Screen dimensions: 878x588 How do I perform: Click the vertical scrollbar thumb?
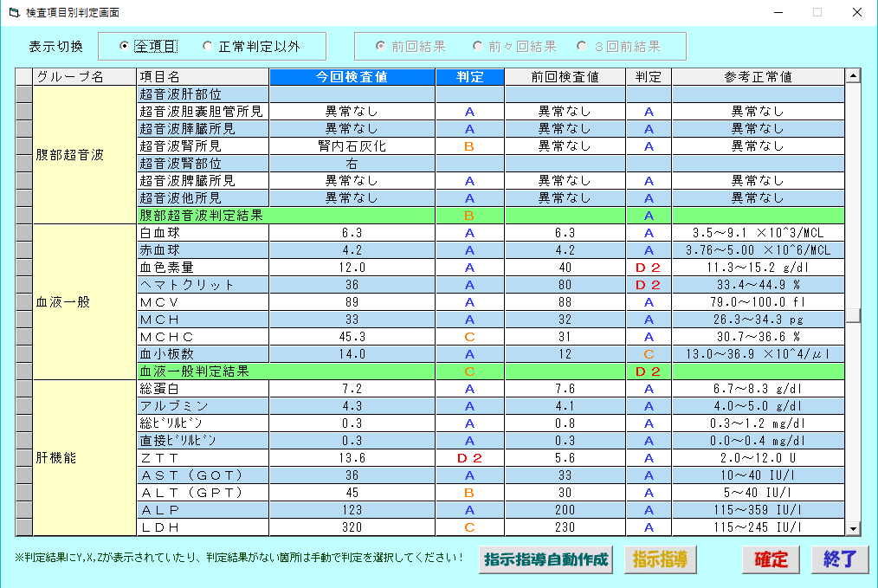853,315
